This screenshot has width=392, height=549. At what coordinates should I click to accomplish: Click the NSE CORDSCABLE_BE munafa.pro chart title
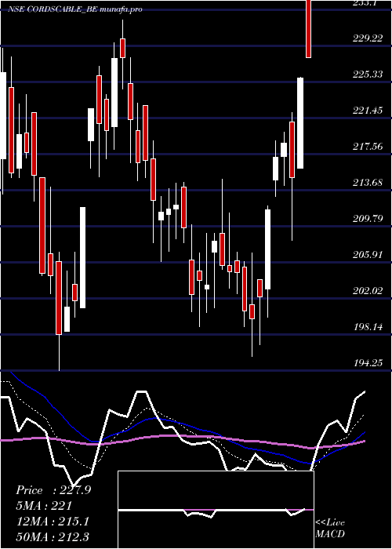pos(75,9)
